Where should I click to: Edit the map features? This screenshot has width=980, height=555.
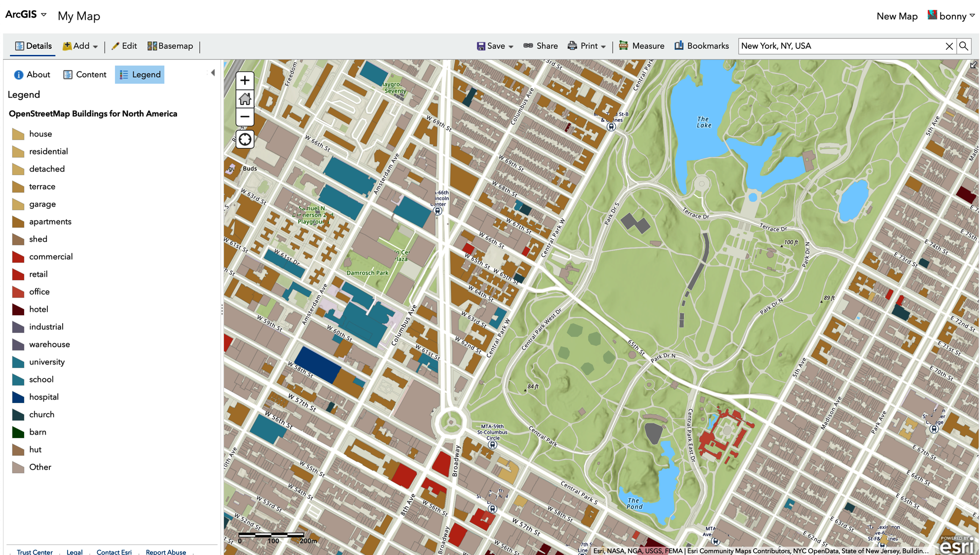click(x=124, y=46)
